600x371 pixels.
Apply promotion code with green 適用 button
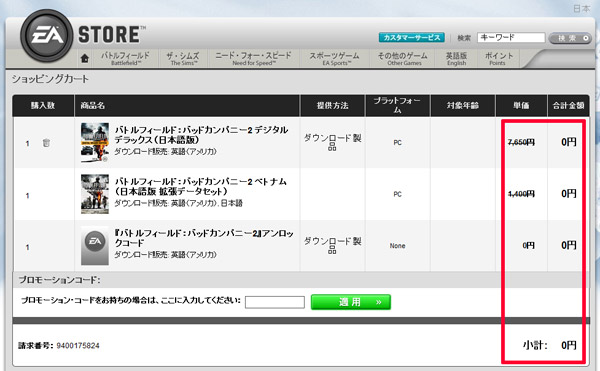tap(351, 302)
